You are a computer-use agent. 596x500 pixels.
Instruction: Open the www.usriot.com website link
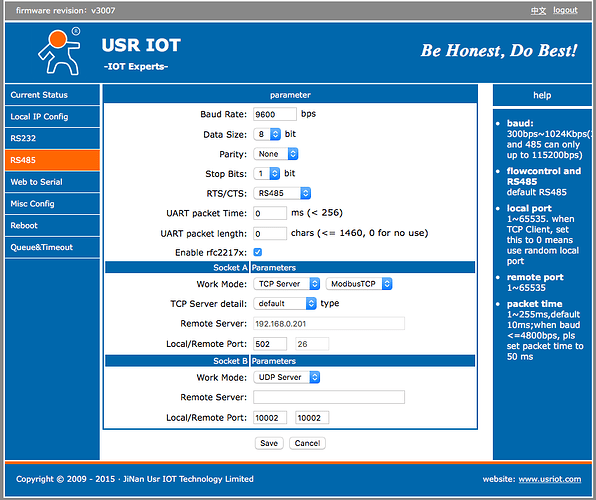coord(550,479)
